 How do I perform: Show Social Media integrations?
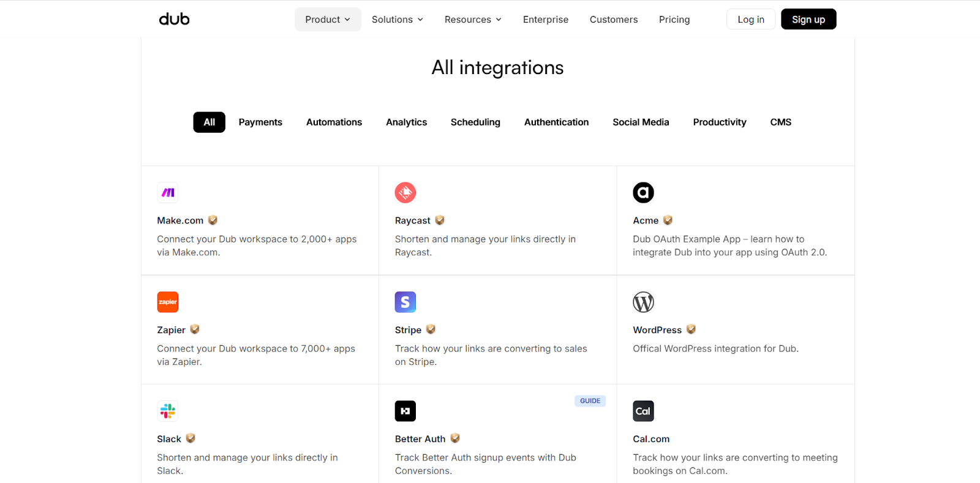pyautogui.click(x=641, y=122)
